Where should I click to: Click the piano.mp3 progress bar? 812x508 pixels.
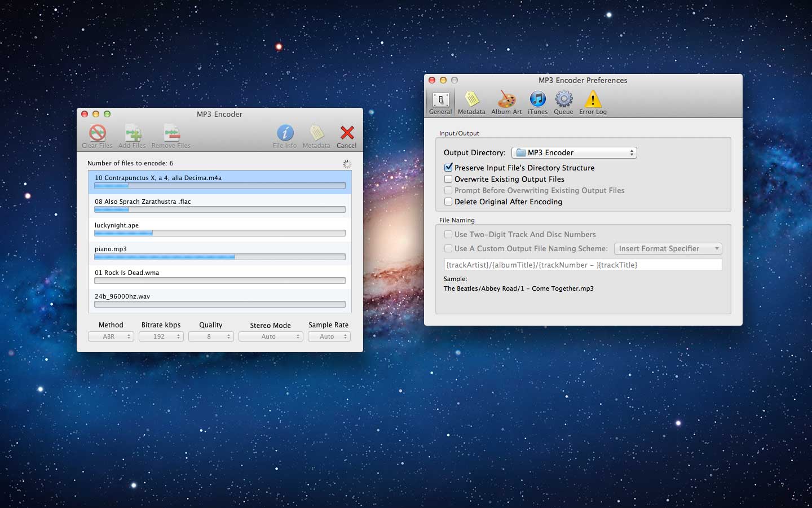219,256
